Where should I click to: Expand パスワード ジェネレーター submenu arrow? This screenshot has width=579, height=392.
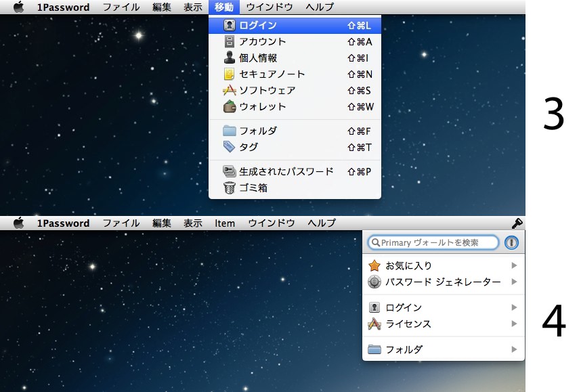(x=514, y=282)
